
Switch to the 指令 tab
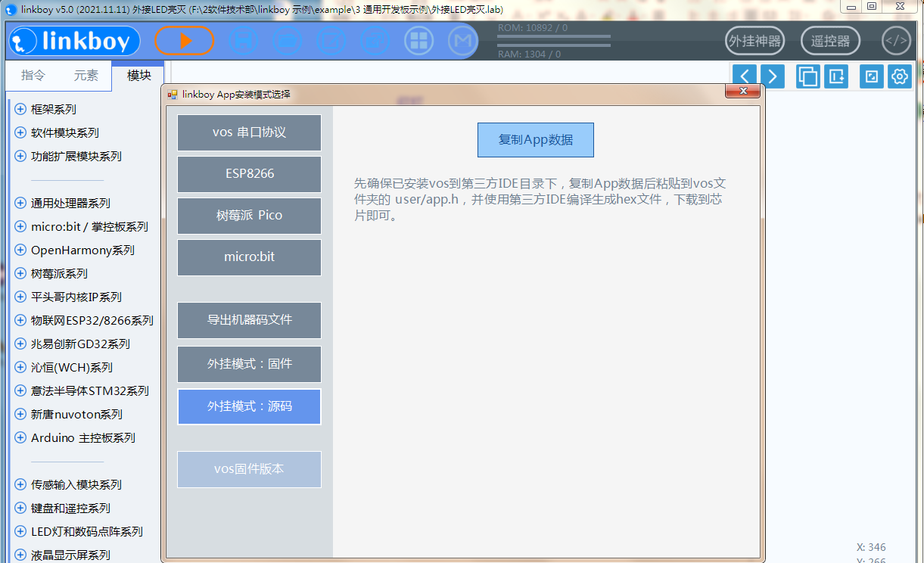(x=33, y=76)
